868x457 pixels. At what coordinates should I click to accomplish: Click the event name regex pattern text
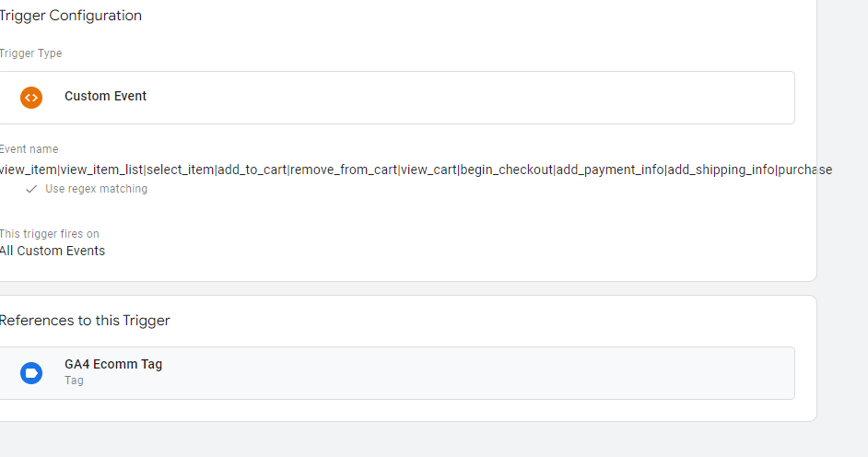[x=416, y=170]
